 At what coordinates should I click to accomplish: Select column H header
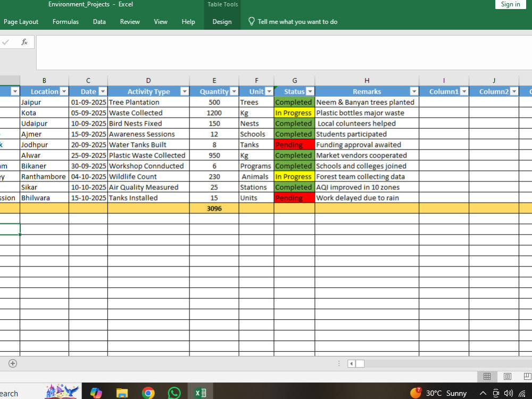coord(367,80)
